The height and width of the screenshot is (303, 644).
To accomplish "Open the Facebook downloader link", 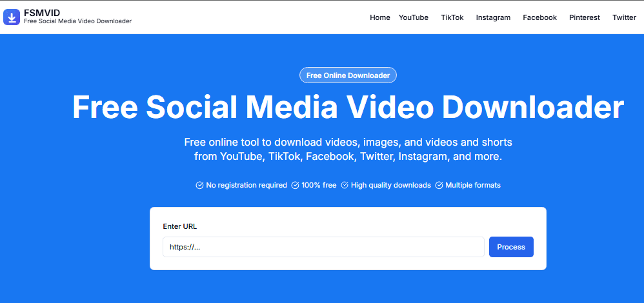I will (x=539, y=17).
